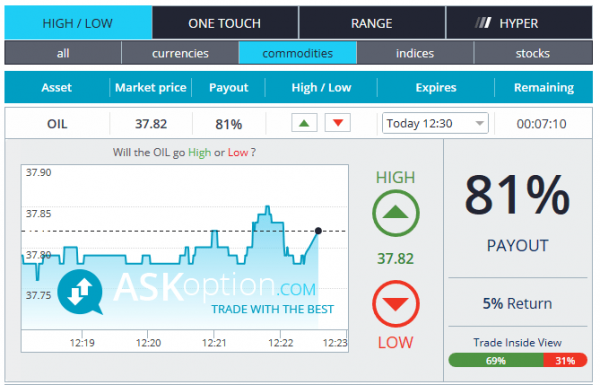
Task: Select the large green HIGH circle button
Action: pyautogui.click(x=396, y=213)
